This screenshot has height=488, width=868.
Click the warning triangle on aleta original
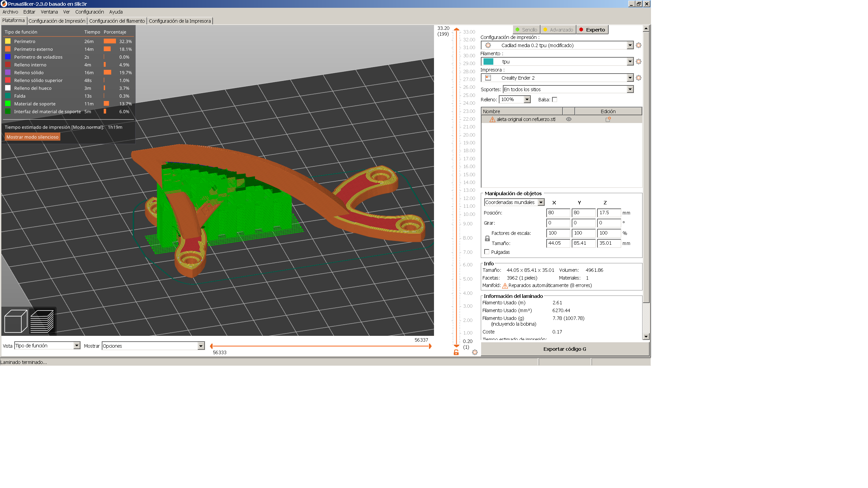(492, 119)
